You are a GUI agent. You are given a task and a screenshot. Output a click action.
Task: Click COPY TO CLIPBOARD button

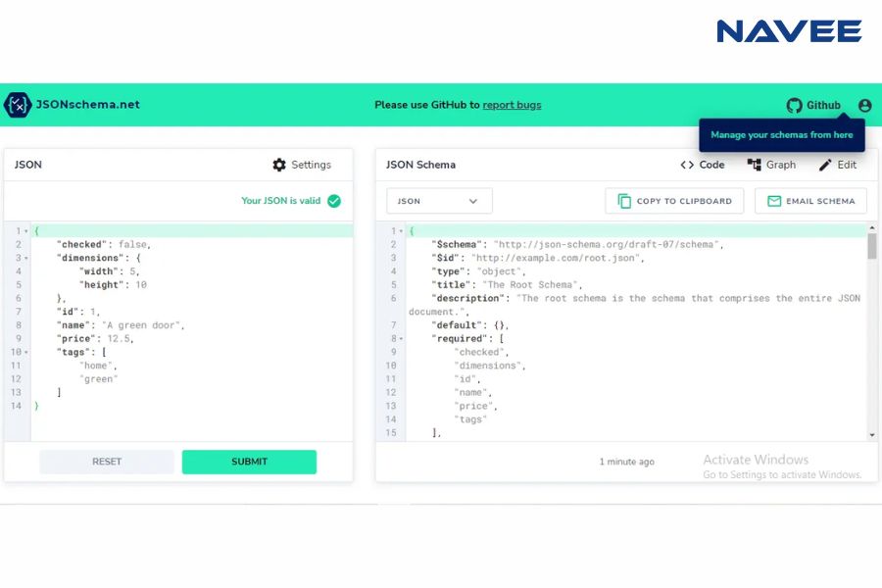674,201
